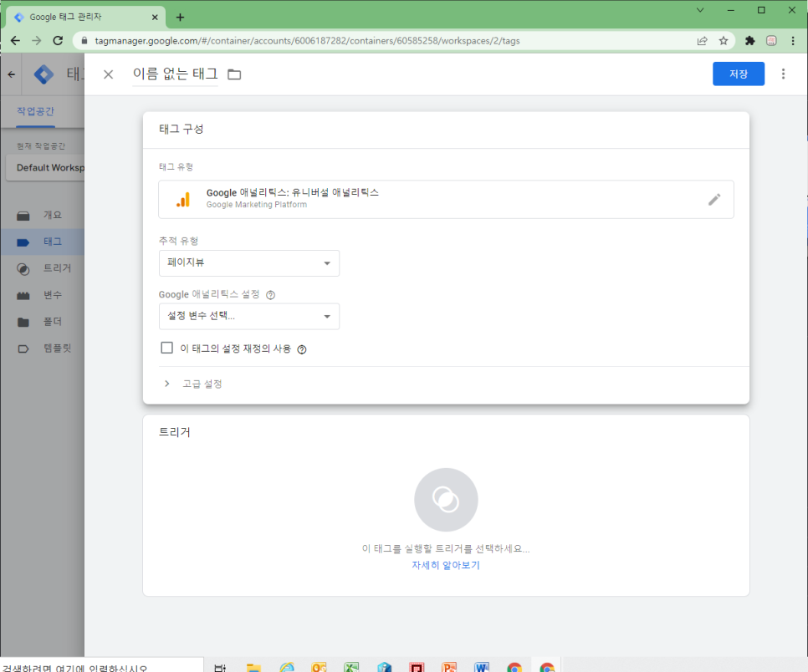Screen dimensions: 808x672
Task: Open File Explorer from the taskbar
Action: pyautogui.click(x=253, y=667)
